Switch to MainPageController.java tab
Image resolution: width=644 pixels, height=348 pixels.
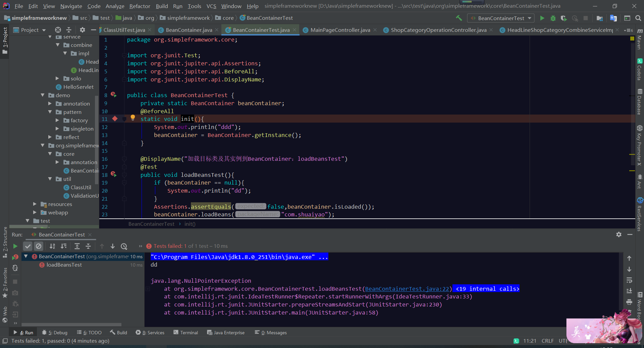[x=340, y=30]
